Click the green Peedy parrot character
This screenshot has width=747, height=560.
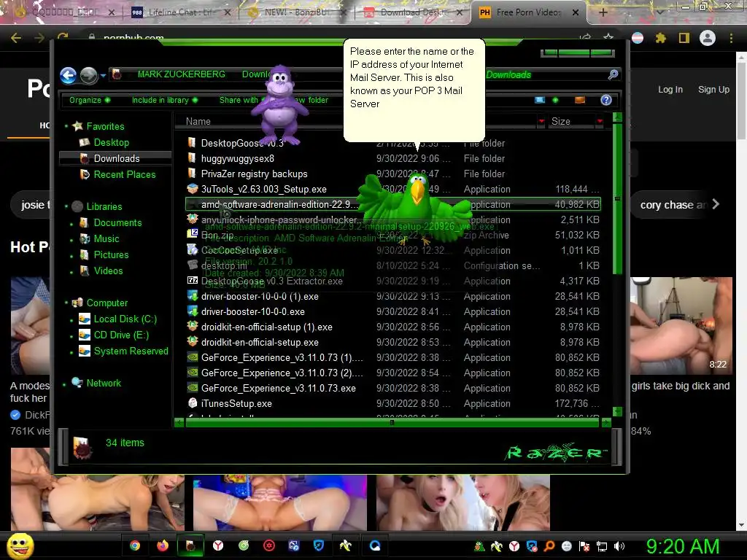click(x=417, y=208)
